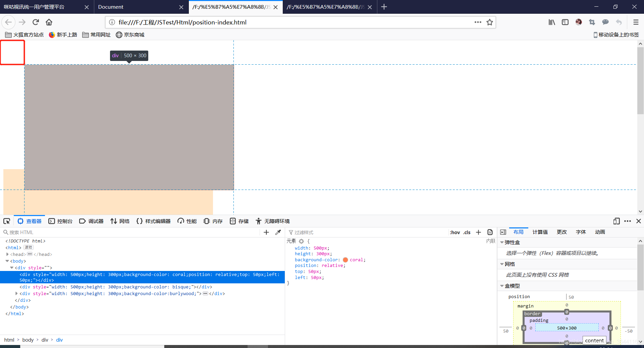Screen dimensions: 644x348
Task: Open the 无障碍环境 Accessibility tab
Action: [272, 221]
